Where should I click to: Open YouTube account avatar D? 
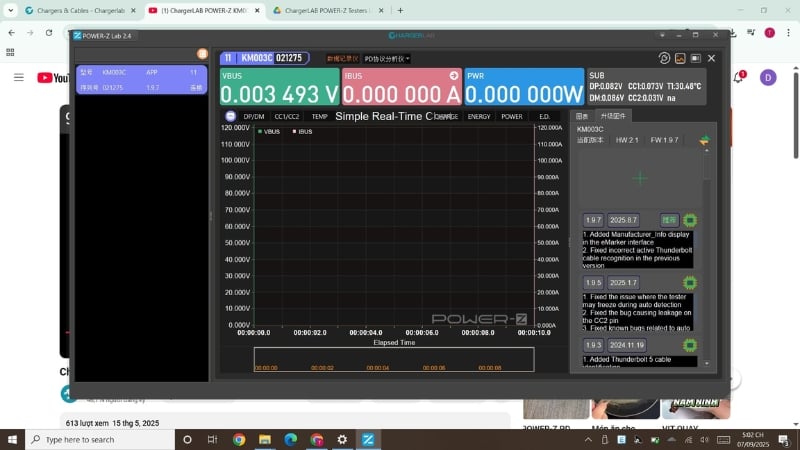point(768,78)
